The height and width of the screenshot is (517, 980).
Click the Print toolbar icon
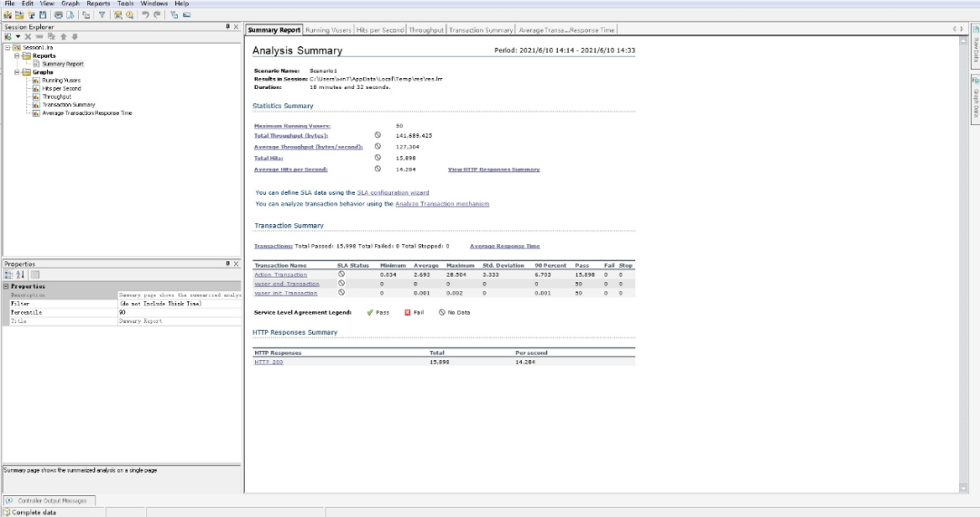point(58,15)
